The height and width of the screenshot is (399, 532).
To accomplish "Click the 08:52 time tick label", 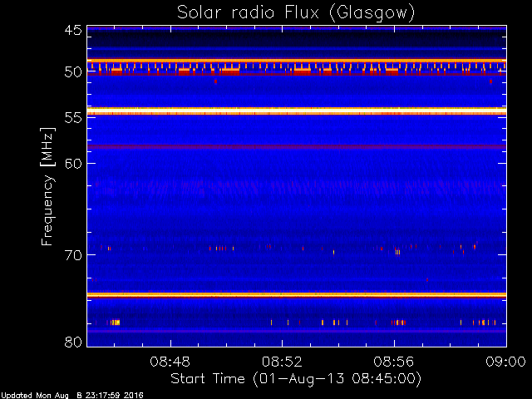I will click(x=282, y=362).
